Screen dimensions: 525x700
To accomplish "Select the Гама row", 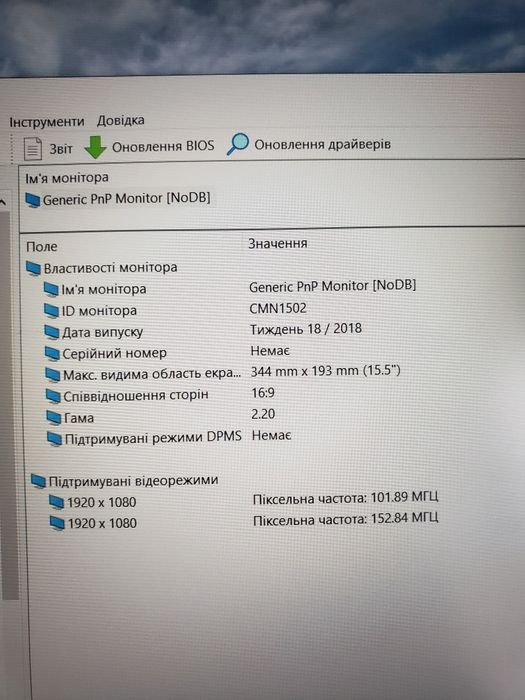I will click(161, 416).
